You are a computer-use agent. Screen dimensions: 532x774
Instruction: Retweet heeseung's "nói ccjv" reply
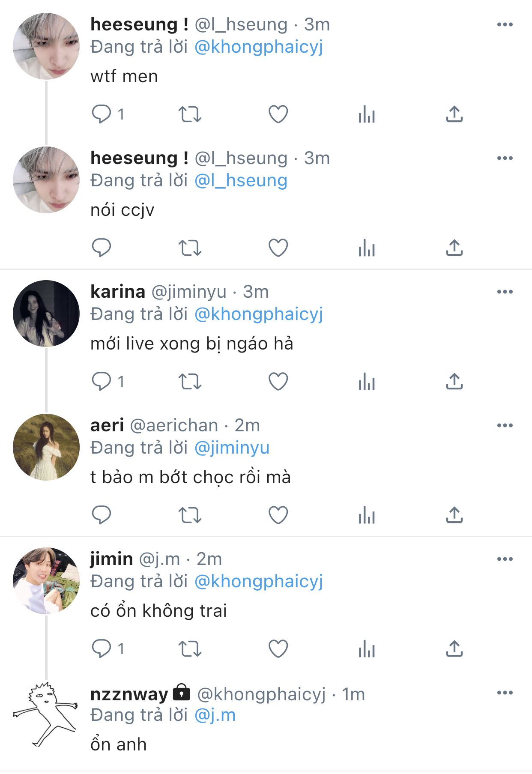189,248
